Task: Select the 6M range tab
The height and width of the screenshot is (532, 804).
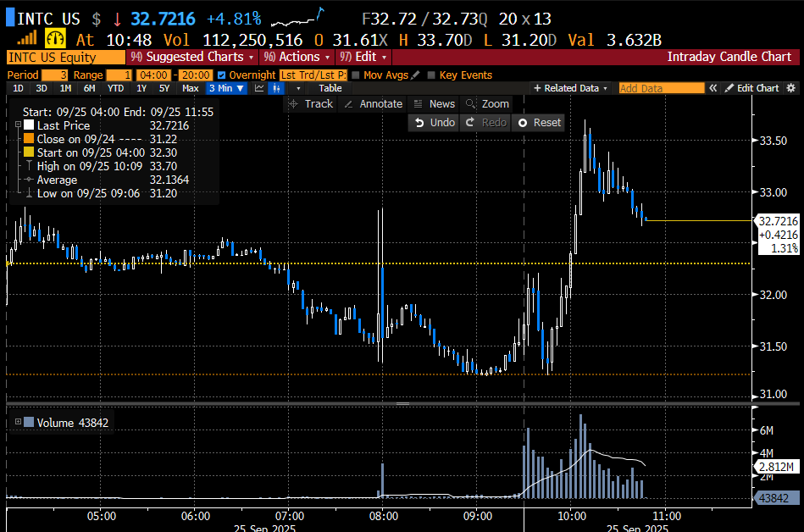Action: tap(89, 88)
